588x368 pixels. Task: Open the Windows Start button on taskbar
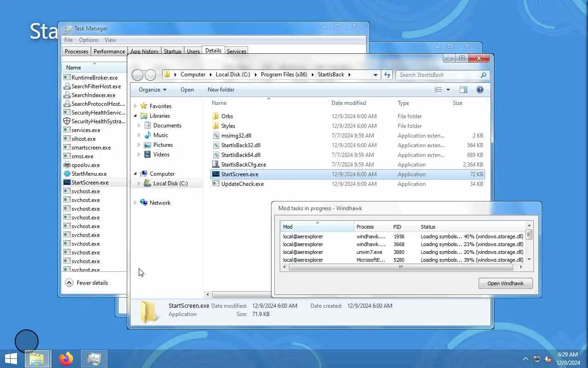click(x=11, y=359)
